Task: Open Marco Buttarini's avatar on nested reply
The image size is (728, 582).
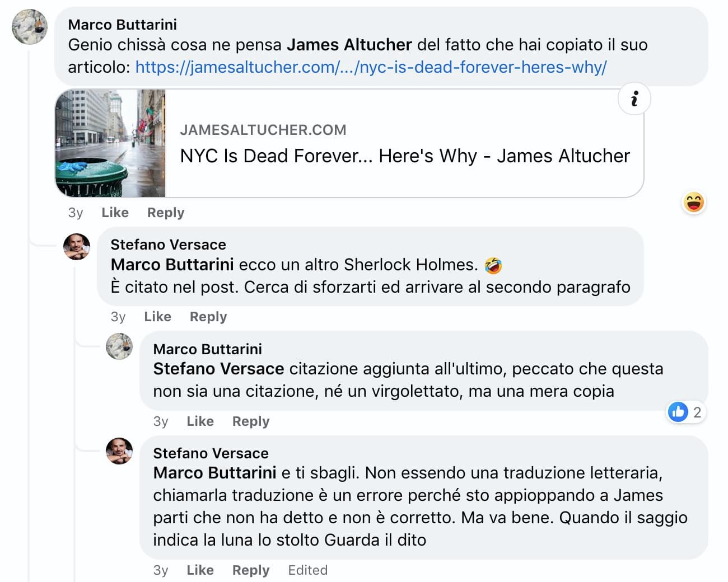Action: point(119,346)
